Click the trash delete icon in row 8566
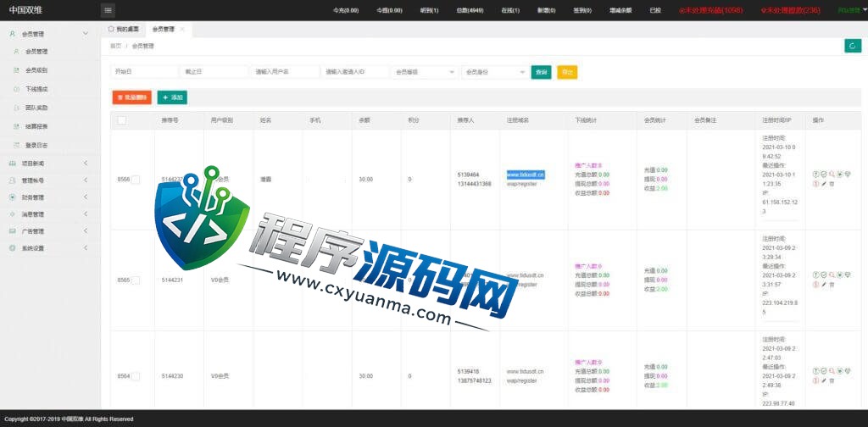Screen dimensions: 868x427 coord(832,184)
